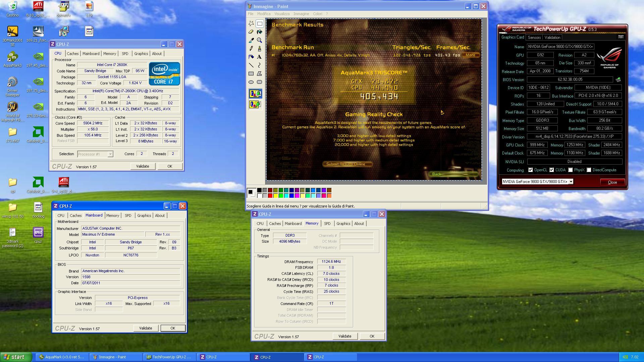Image resolution: width=644 pixels, height=362 pixels.
Task: Select the Rectangle shape tool
Action: tap(251, 74)
